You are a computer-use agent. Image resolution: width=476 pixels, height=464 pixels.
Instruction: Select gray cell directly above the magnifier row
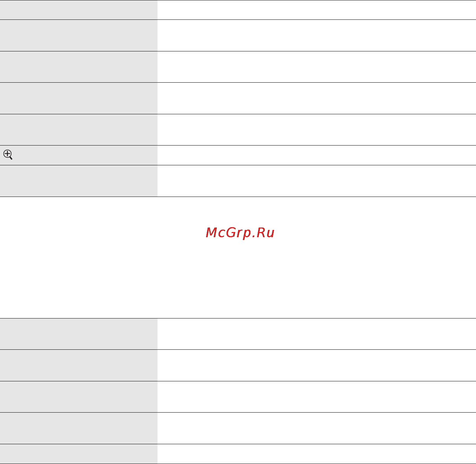click(x=79, y=130)
